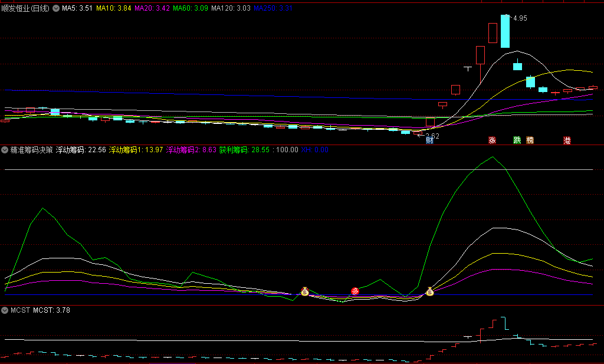Click the 4.95 high price label
Image resolution: width=604 pixels, height=364 pixels.
click(x=520, y=18)
